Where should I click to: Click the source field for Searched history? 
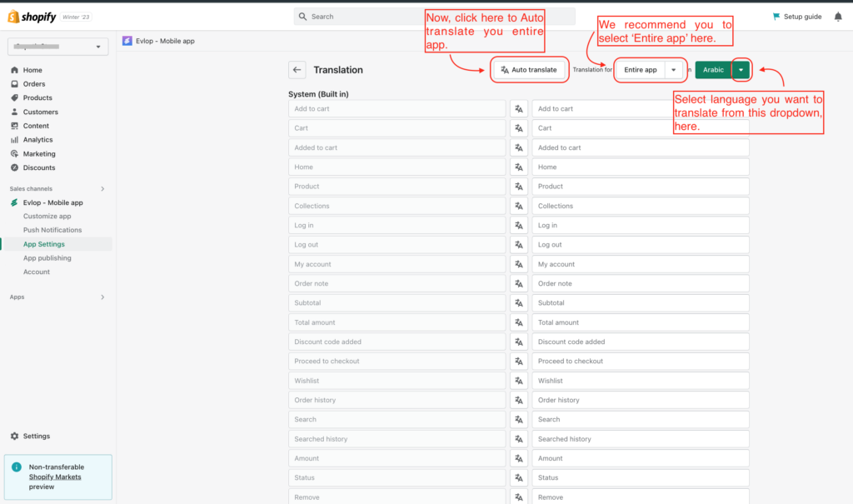tap(397, 439)
